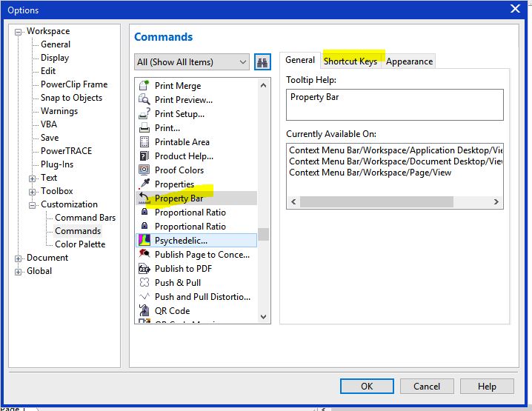This screenshot has width=532, height=411.
Task: Click the binoculars search icon
Action: pos(262,62)
